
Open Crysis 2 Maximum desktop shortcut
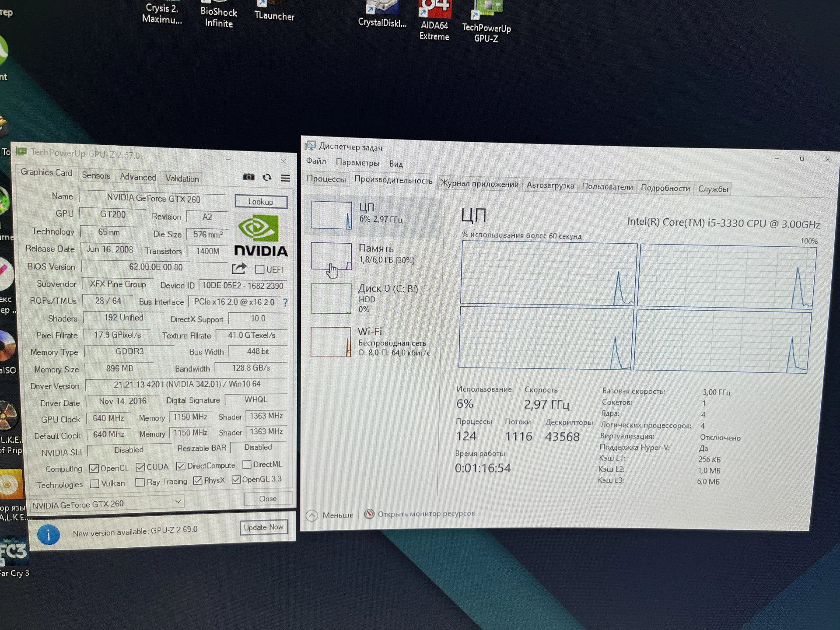[162, 12]
